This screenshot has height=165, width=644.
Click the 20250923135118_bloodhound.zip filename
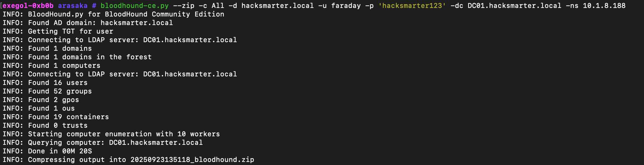(192, 160)
